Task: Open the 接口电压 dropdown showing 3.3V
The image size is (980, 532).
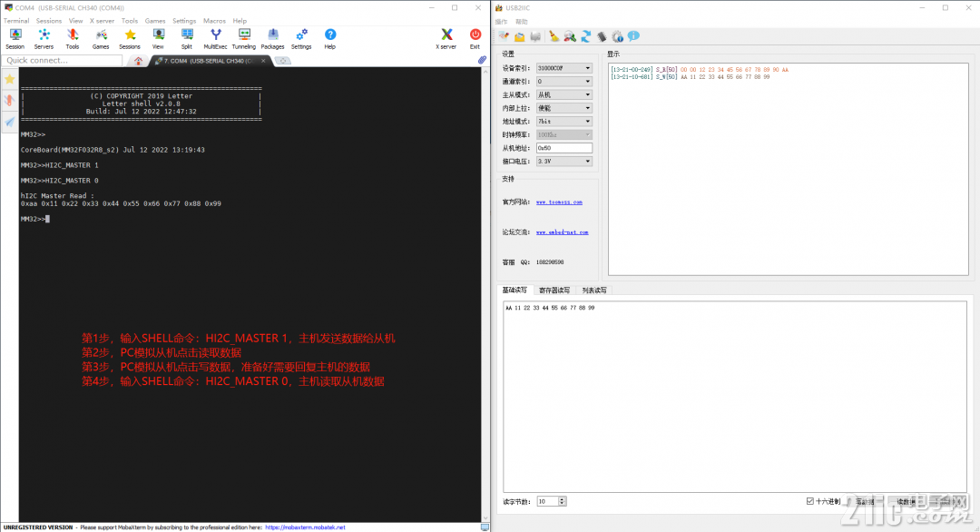Action: pos(563,162)
